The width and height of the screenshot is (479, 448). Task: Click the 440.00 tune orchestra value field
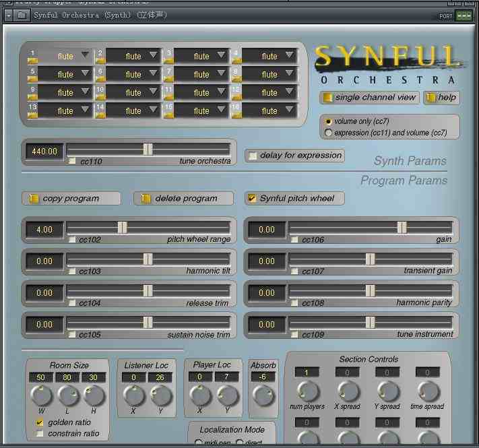click(44, 152)
